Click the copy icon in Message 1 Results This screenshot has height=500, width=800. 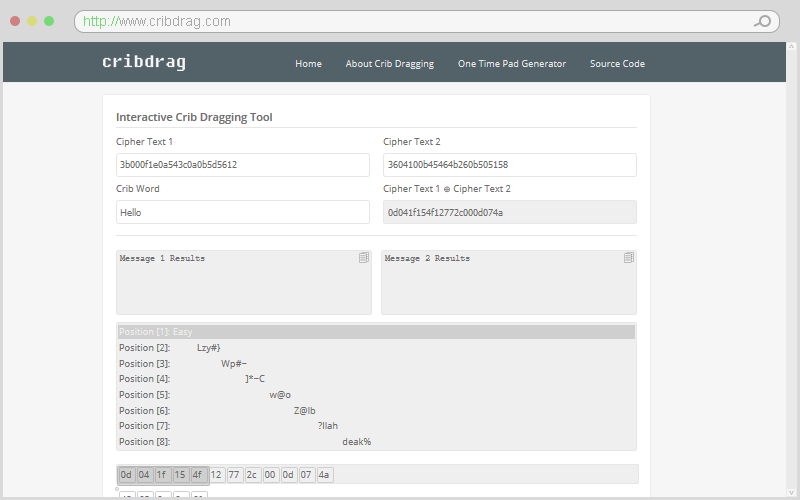364,258
